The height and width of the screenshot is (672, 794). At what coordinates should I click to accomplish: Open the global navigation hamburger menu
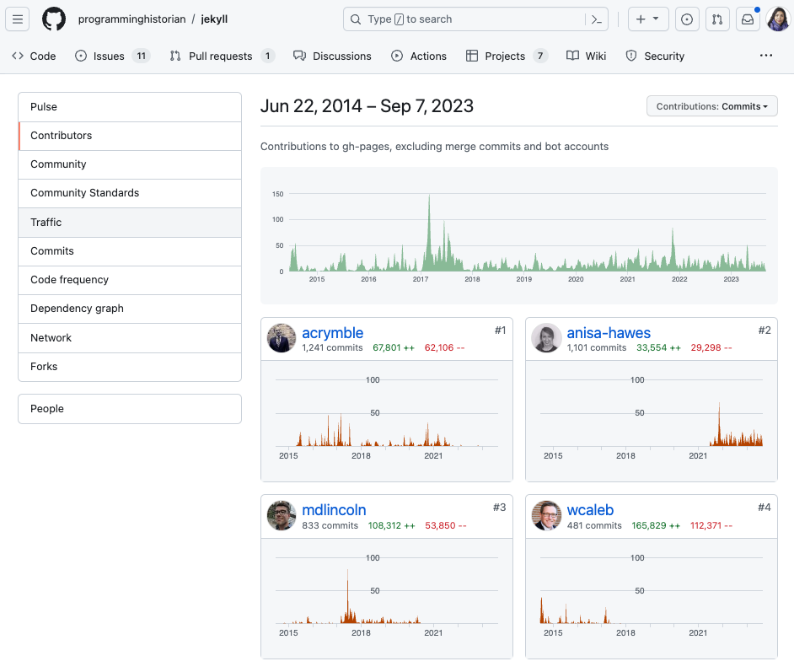[x=18, y=19]
